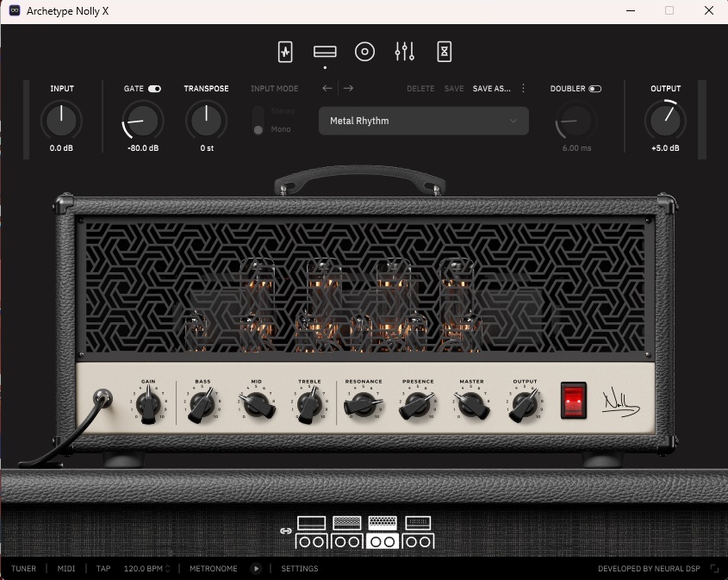Screen dimensions: 728x580
Task: Toggle the red amp power switch
Action: tap(574, 400)
